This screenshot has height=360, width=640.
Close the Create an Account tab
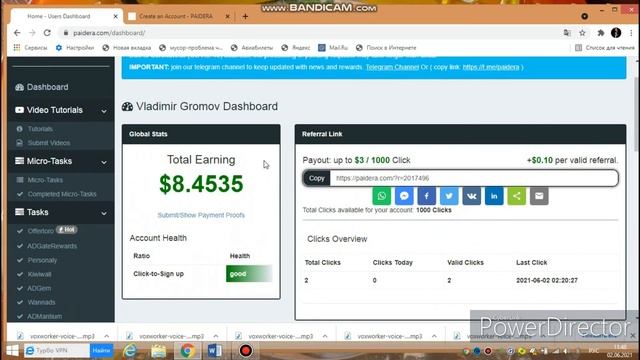click(x=227, y=16)
